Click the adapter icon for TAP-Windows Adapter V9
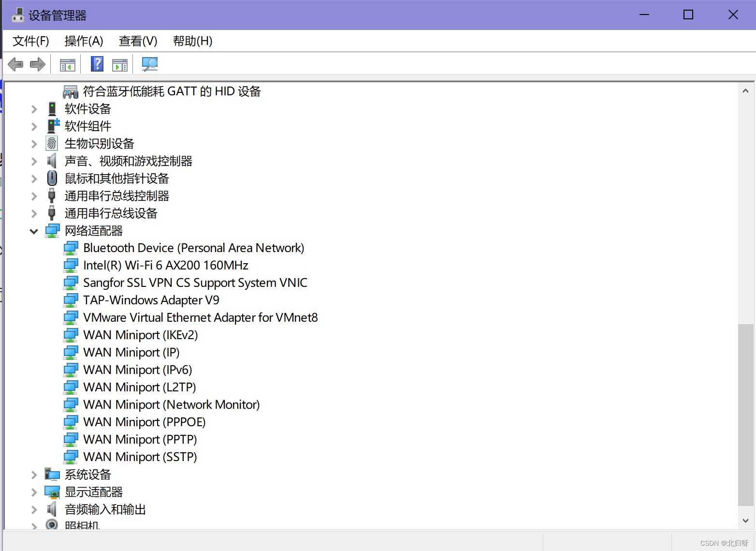756x551 pixels. click(71, 300)
